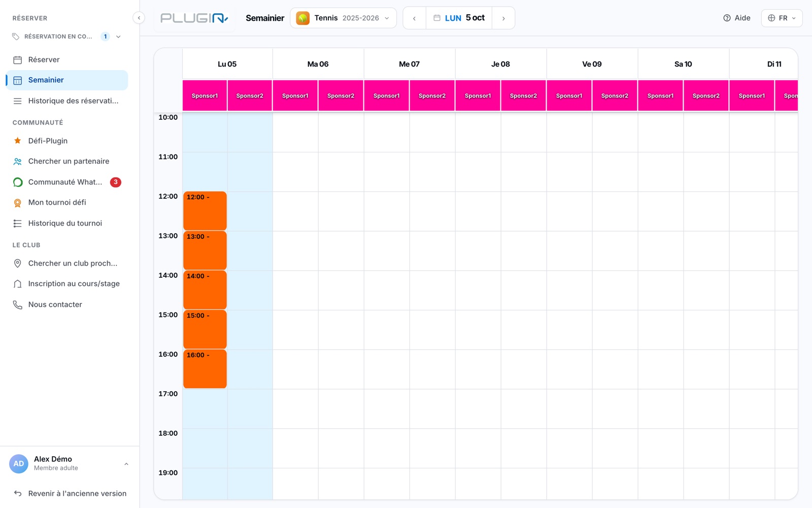The width and height of the screenshot is (812, 508).
Task: Collapse the sidebar with chevron toggle
Action: coord(139,18)
